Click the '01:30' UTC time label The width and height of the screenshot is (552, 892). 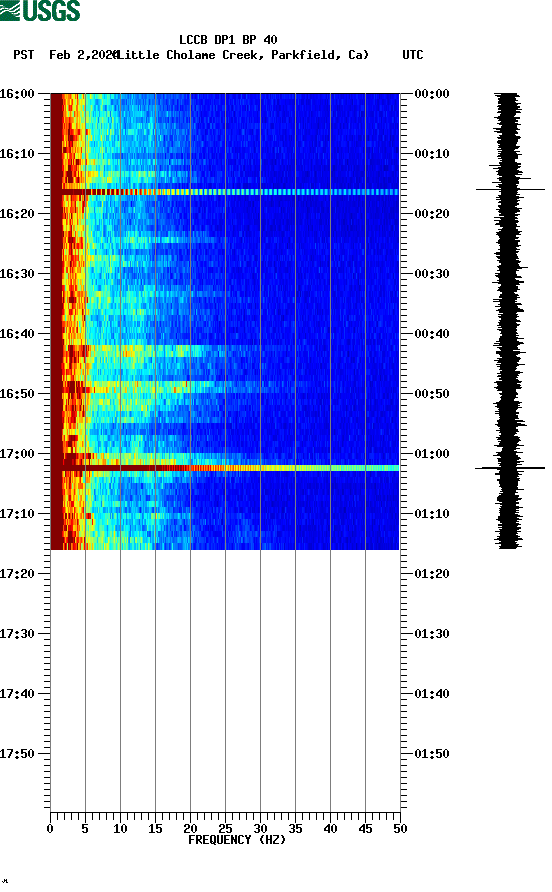click(432, 634)
